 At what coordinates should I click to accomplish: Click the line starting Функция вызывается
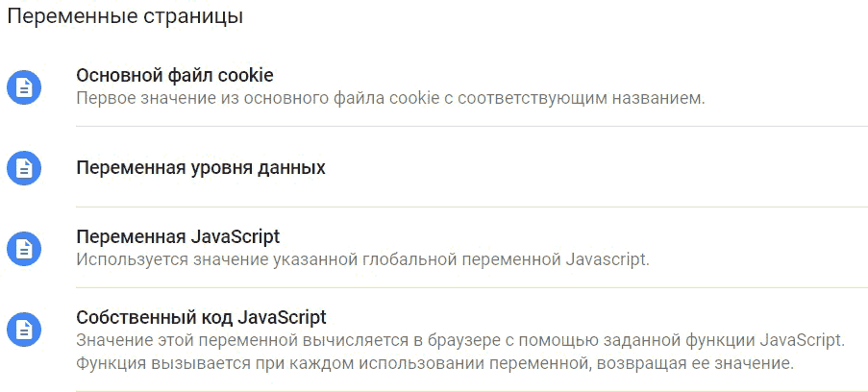[x=435, y=365]
